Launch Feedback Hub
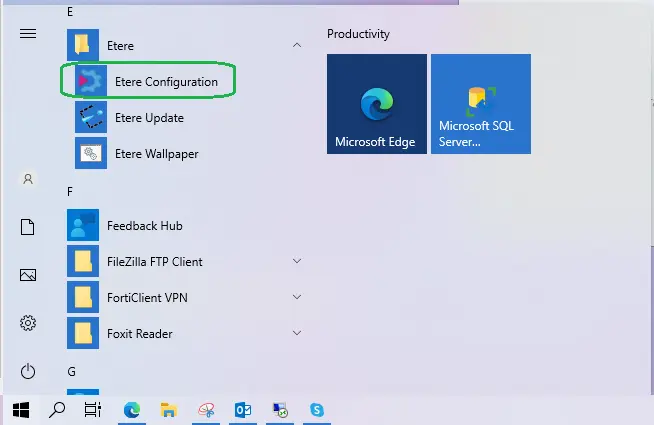Screen dimensions: 654x425 144,226
